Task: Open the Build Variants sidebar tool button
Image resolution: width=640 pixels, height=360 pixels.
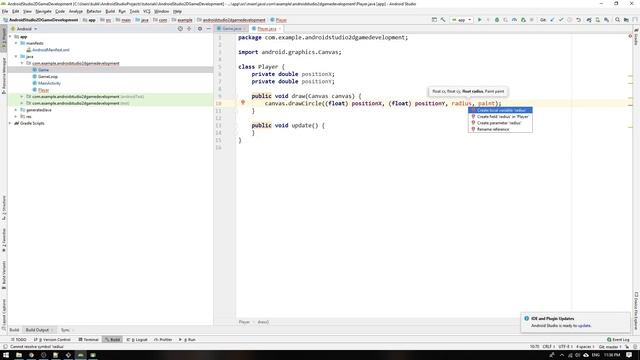Action: (4, 275)
